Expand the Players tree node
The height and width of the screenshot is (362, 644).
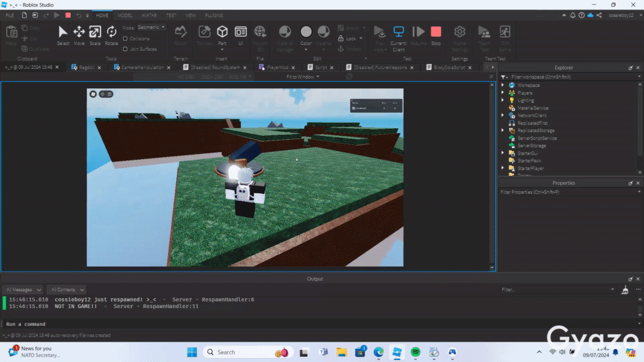pyautogui.click(x=503, y=93)
